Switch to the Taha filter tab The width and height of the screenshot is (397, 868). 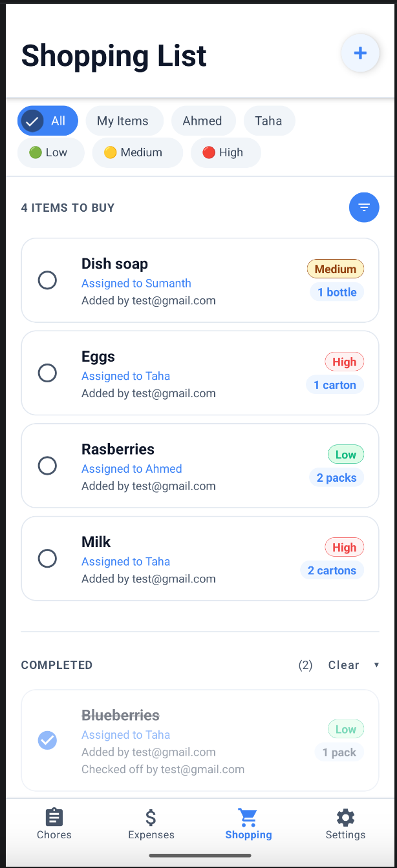point(269,121)
